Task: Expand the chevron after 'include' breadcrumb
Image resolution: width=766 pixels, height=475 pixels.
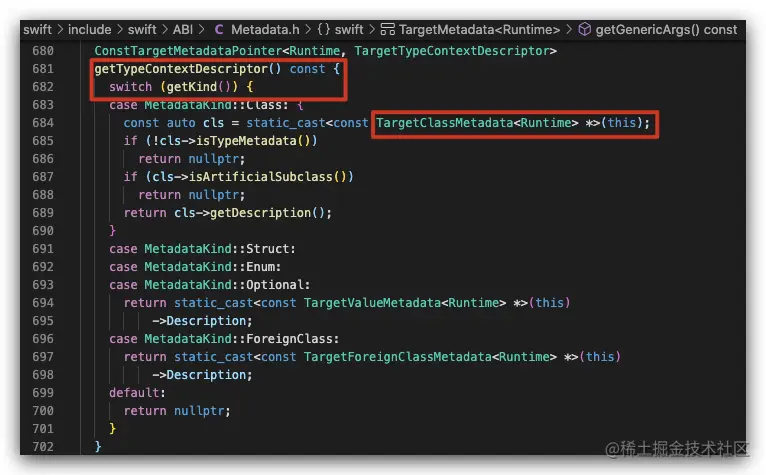Action: [x=119, y=30]
